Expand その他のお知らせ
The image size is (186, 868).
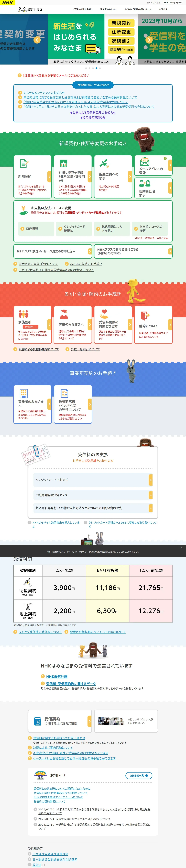[93, 117]
